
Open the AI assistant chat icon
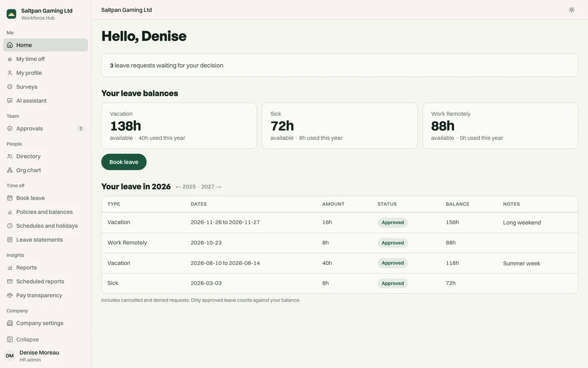10,101
